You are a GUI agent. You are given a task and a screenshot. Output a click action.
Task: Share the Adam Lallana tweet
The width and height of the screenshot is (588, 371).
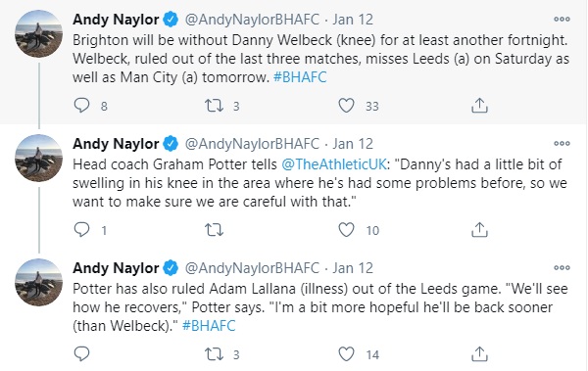click(479, 354)
